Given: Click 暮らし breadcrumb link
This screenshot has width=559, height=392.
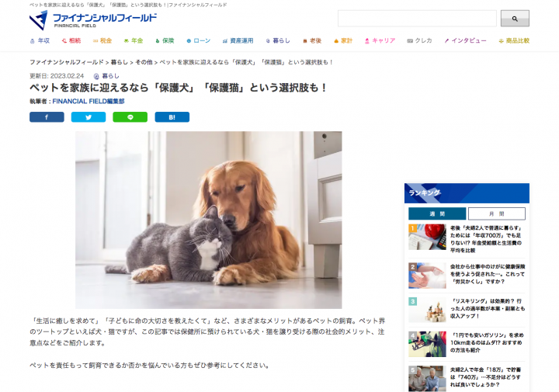Looking at the screenshot, I should [x=119, y=62].
